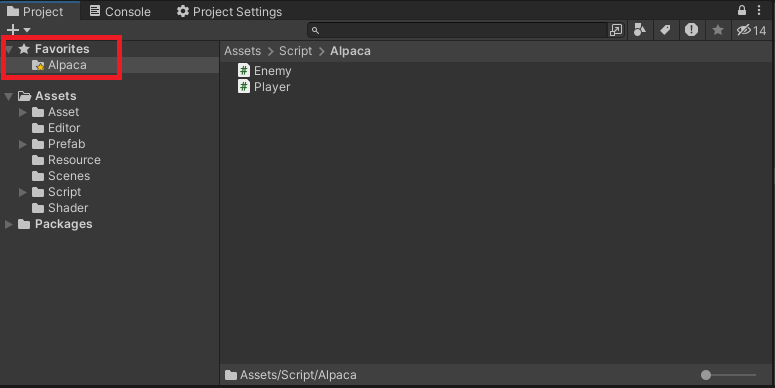Expand the Prefab folder arrow

point(22,144)
